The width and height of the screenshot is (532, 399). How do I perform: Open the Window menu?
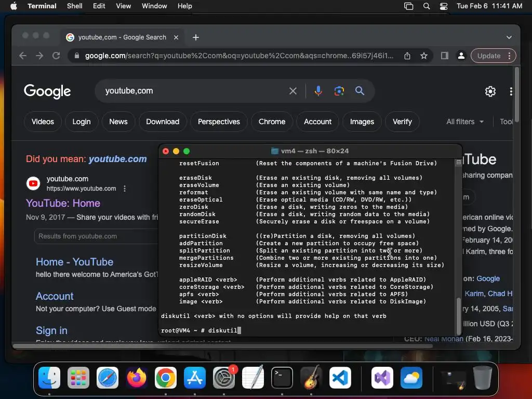click(154, 6)
